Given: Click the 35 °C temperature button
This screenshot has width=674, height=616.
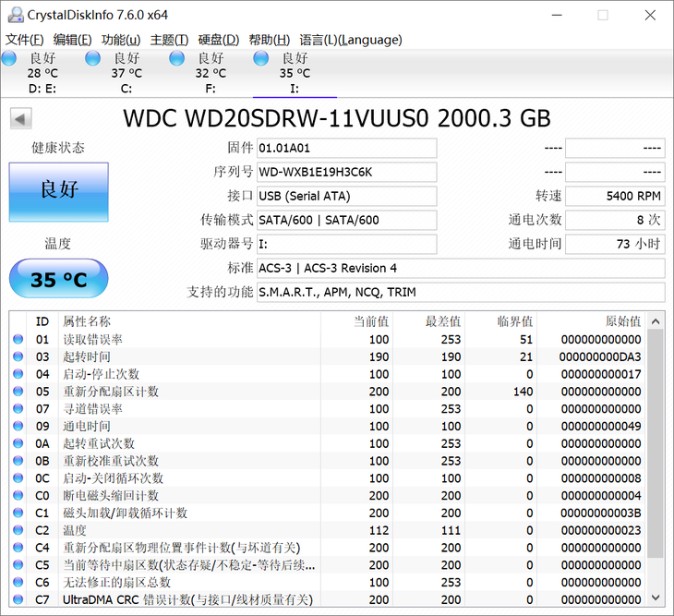Looking at the screenshot, I should tap(59, 279).
